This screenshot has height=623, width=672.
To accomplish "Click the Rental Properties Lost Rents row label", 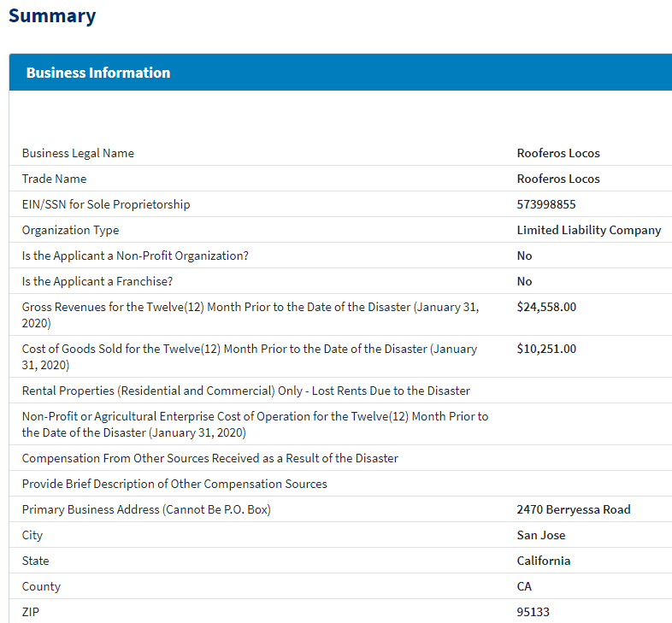I will pyautogui.click(x=246, y=391).
